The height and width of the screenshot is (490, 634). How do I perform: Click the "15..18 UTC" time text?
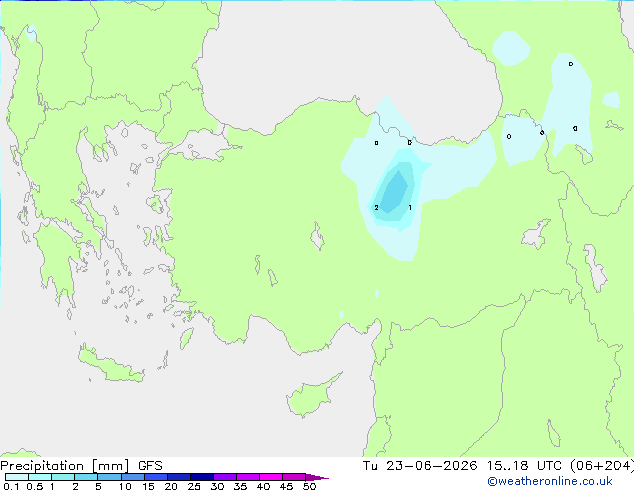pos(524,466)
